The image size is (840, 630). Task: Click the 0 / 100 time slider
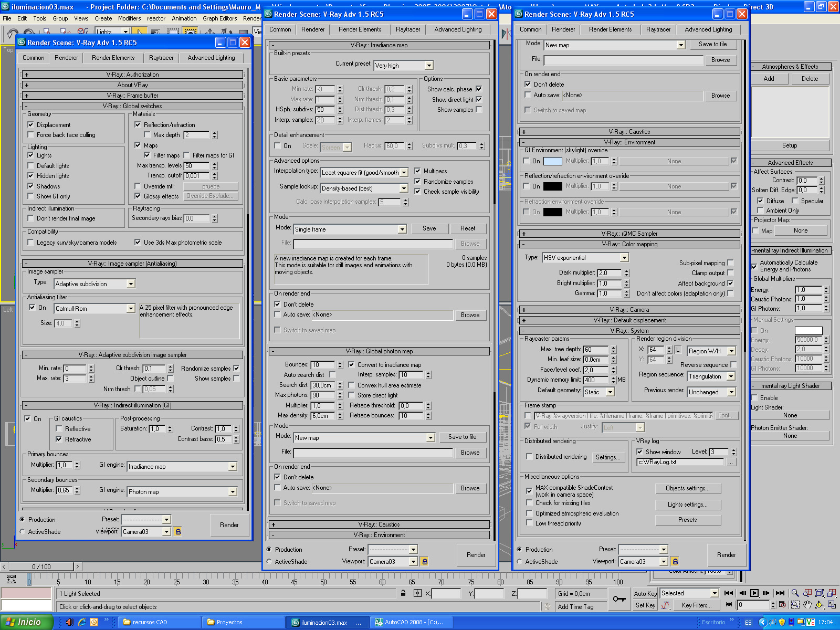(41, 567)
